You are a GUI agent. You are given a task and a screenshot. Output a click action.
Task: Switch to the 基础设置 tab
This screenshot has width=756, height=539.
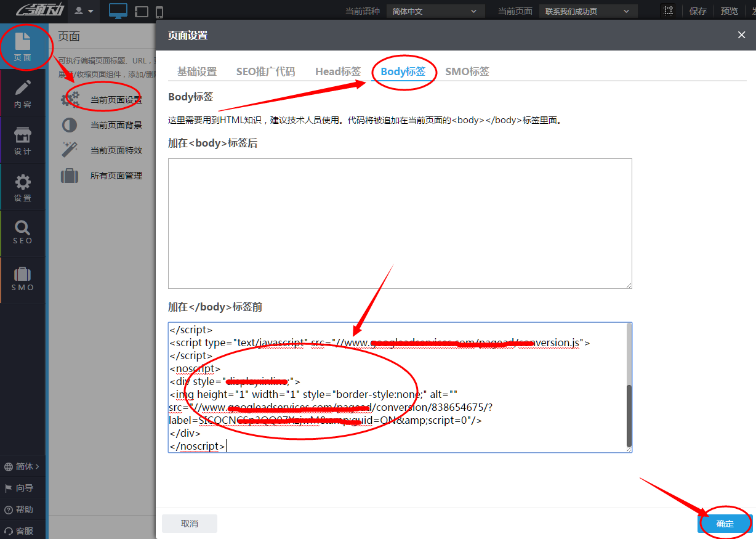pyautogui.click(x=198, y=71)
